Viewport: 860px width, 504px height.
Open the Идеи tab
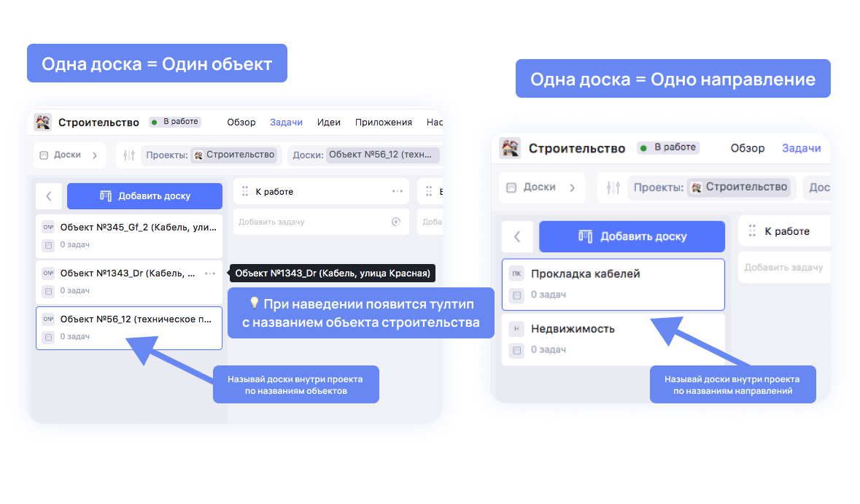pos(328,123)
